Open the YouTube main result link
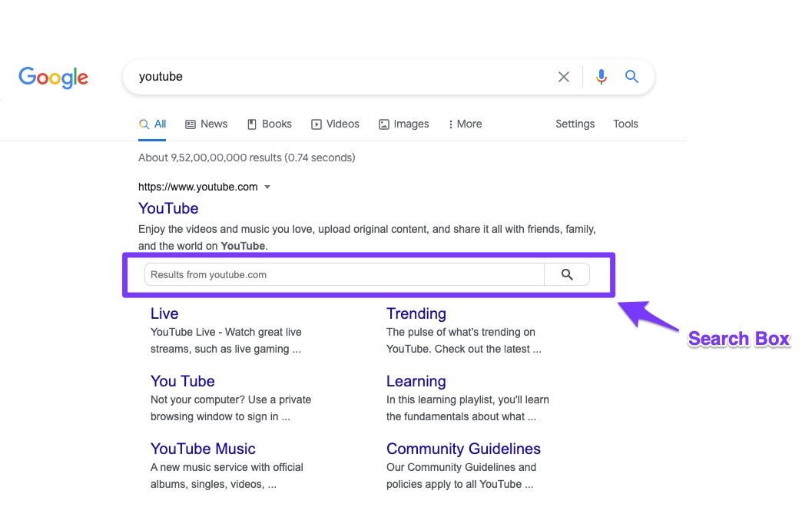 [x=167, y=208]
